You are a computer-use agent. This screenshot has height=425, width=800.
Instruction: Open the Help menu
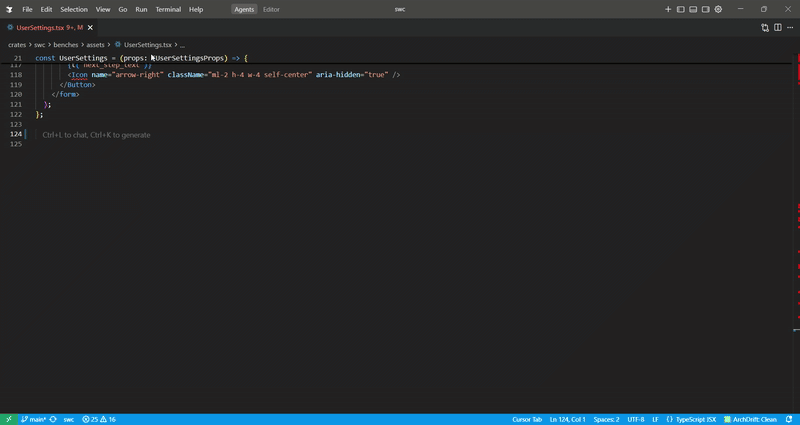[196, 9]
